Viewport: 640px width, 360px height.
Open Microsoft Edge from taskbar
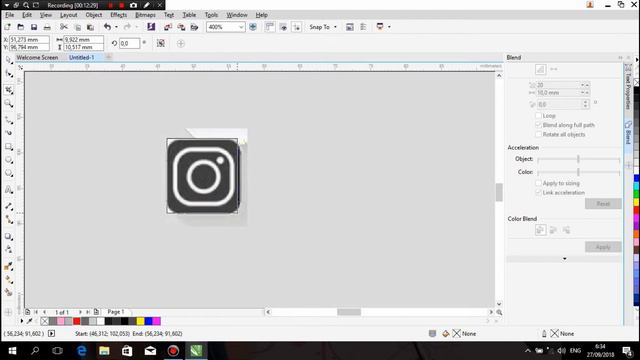click(x=81, y=351)
